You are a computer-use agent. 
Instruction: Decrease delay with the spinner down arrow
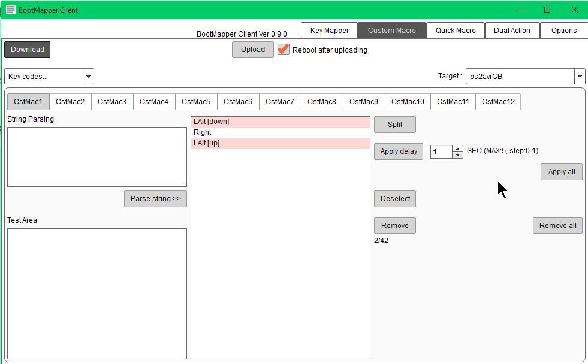coord(457,155)
